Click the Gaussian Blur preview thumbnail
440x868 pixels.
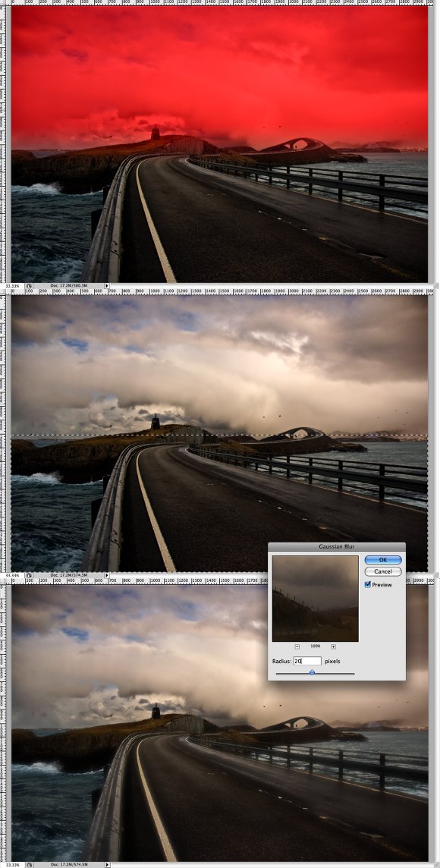(316, 599)
